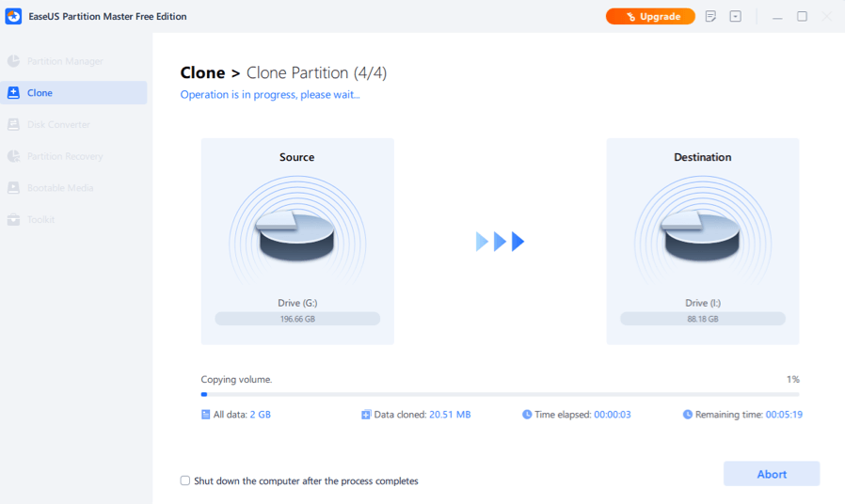The height and width of the screenshot is (504, 845).
Task: Open the feedback note icon in title bar
Action: pos(710,17)
